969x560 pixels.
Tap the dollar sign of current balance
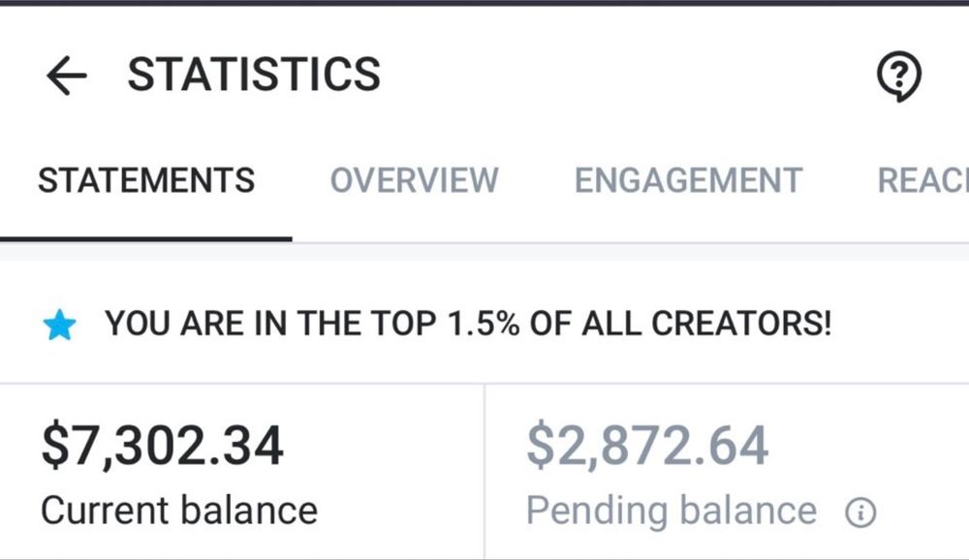[55, 446]
